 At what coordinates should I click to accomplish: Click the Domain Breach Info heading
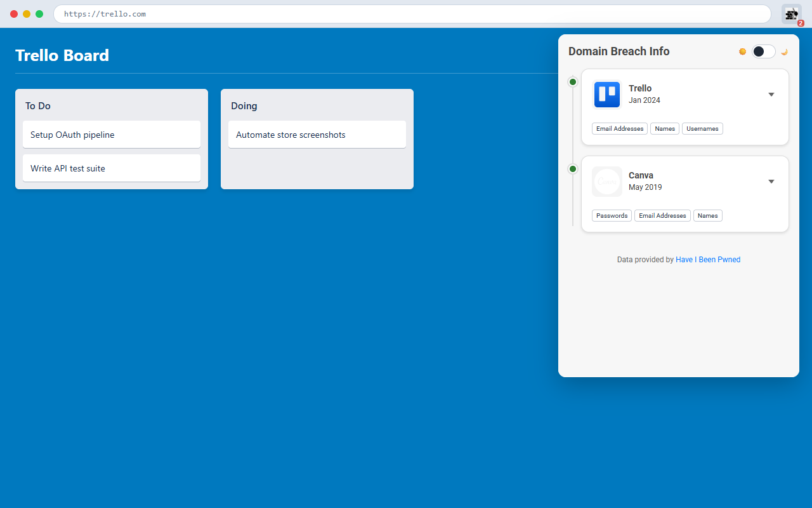(619, 51)
